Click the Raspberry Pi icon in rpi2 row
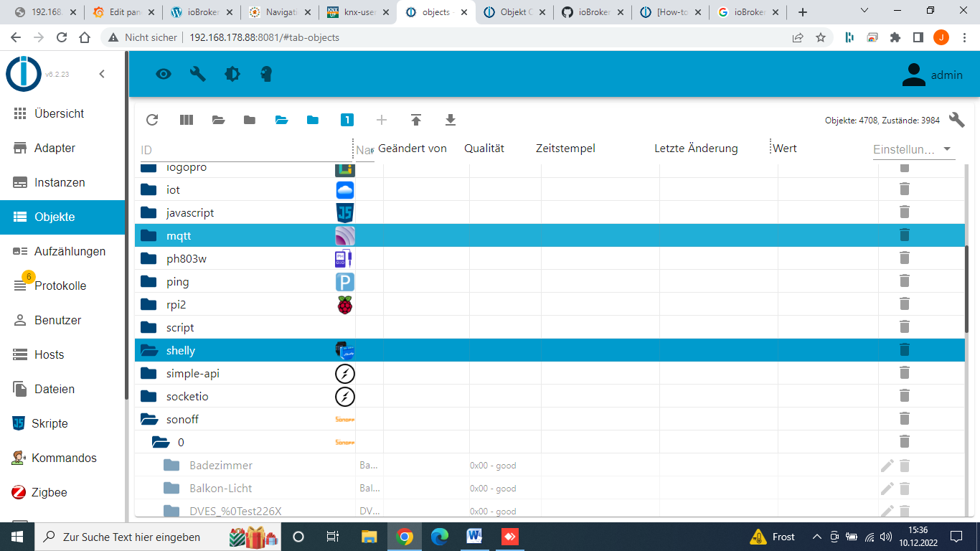 pyautogui.click(x=345, y=304)
